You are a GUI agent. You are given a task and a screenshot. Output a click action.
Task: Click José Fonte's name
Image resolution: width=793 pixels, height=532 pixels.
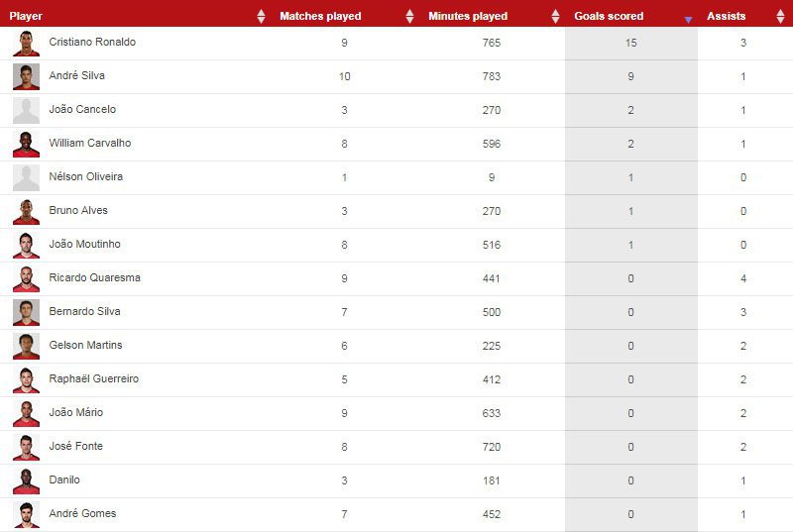pos(75,446)
